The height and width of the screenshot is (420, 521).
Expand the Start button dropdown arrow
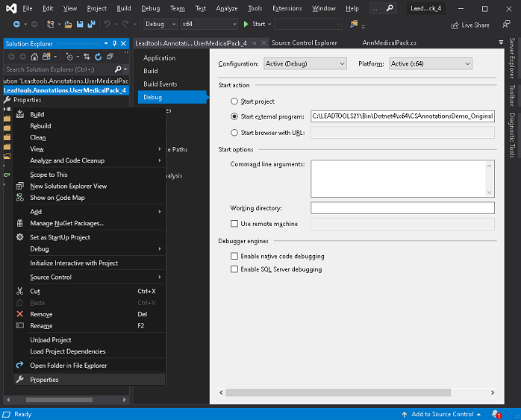tap(269, 24)
